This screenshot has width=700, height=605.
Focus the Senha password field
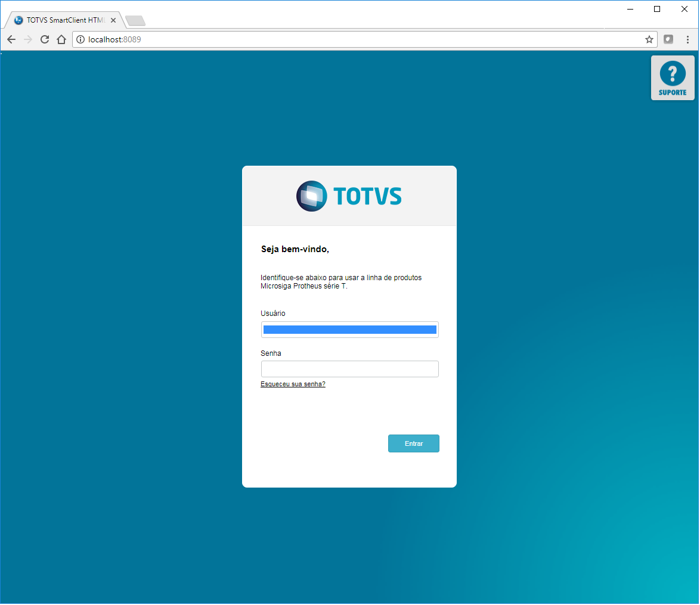tap(350, 369)
